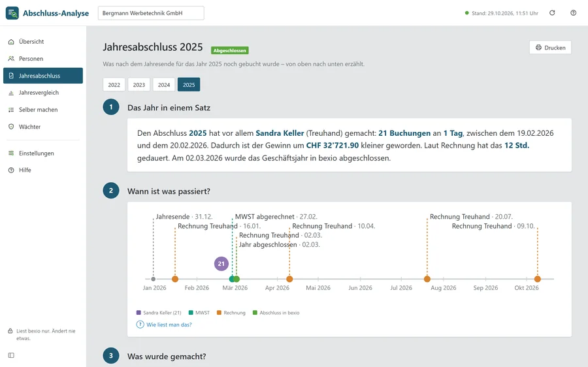
Task: Open Einstellungen
Action: coord(43,153)
